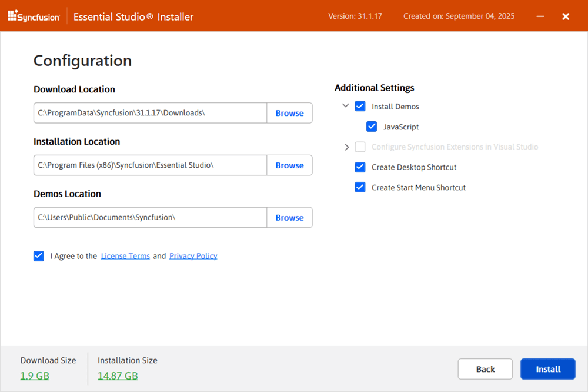Viewport: 588px width, 392px height.
Task: Uncheck Create Start Menu Shortcut
Action: pos(360,187)
